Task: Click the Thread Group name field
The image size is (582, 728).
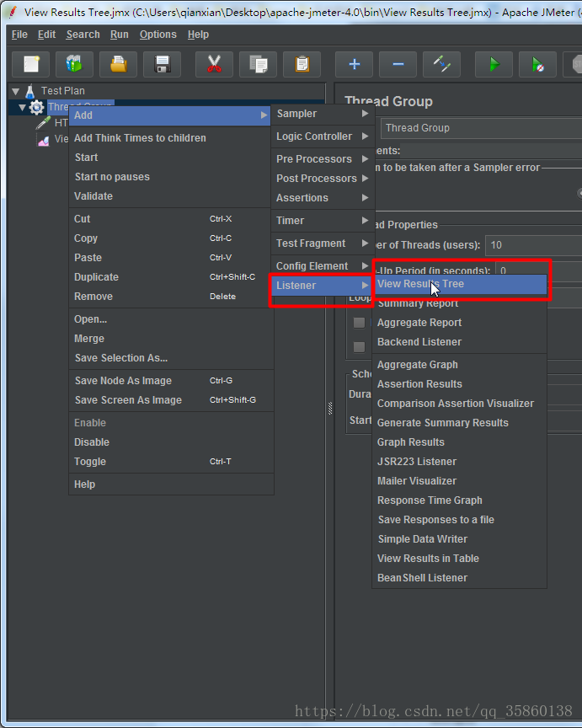Action: 481,128
